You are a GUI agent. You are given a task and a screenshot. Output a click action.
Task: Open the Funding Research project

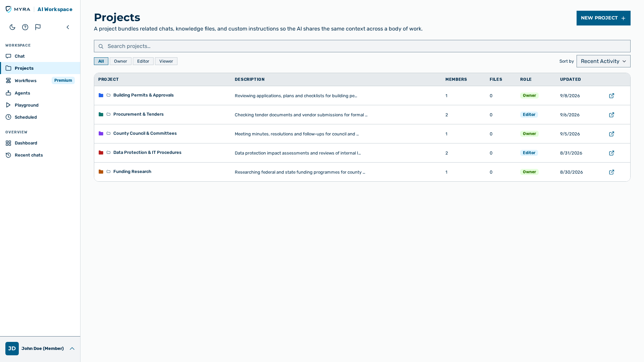pyautogui.click(x=132, y=172)
